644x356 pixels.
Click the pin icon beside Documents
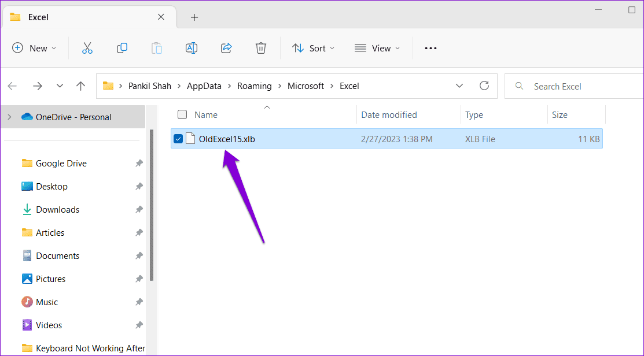[x=139, y=255]
